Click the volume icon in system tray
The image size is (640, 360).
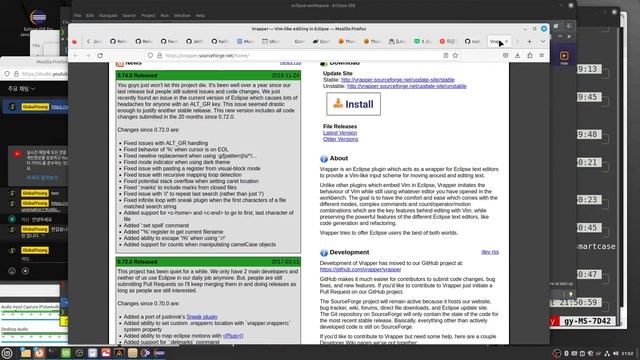[x=616, y=353]
